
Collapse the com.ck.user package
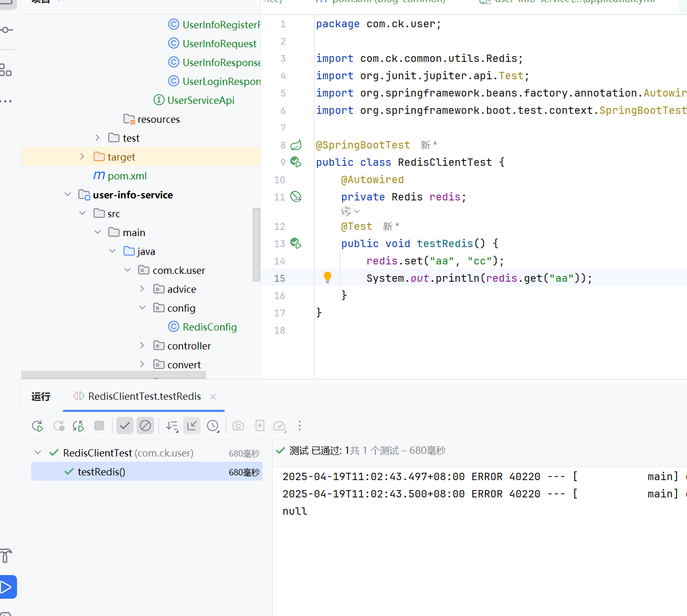click(128, 270)
